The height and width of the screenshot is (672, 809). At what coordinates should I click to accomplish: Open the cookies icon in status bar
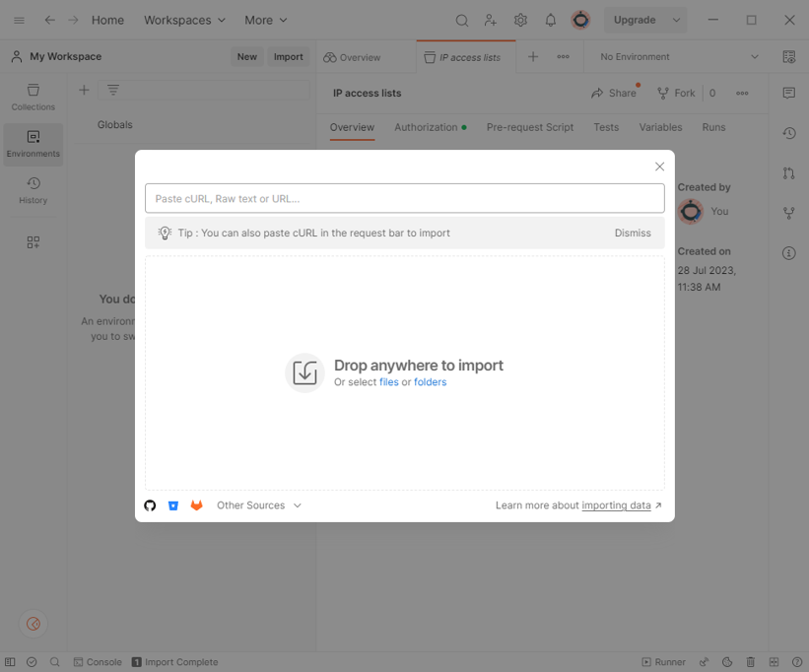[x=727, y=662]
